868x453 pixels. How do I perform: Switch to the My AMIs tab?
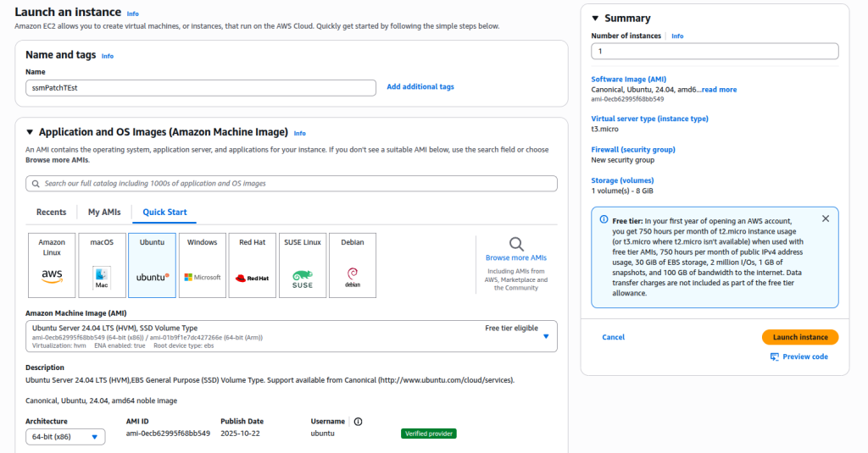[x=104, y=213]
